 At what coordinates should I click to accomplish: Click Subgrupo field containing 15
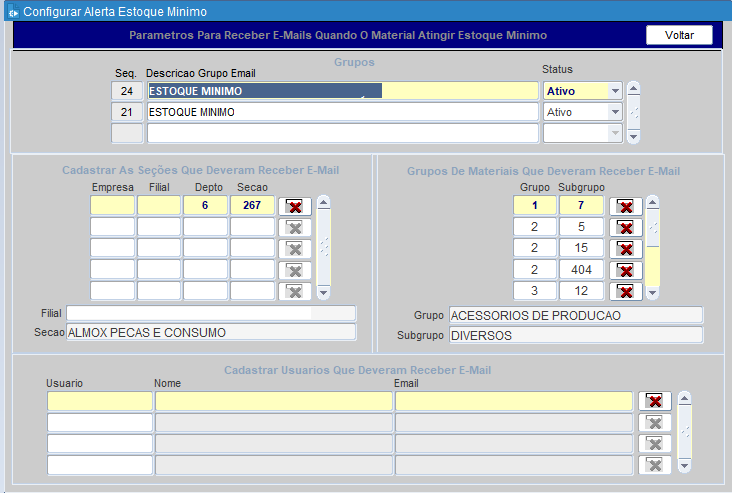(x=581, y=248)
